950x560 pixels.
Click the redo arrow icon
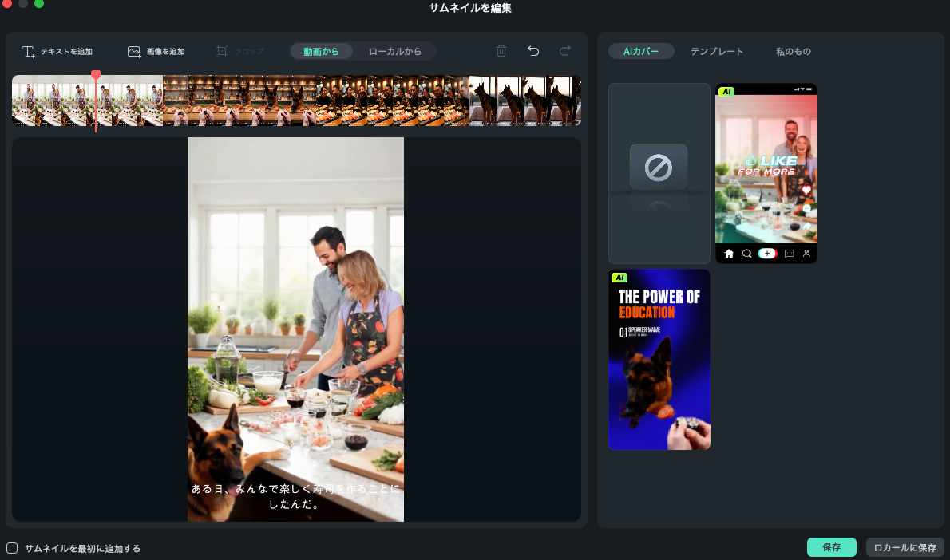pyautogui.click(x=565, y=52)
